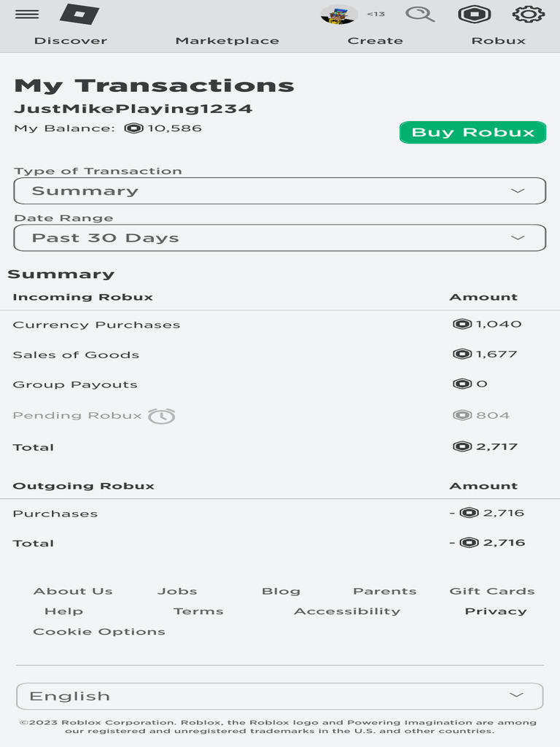Click the Roblox logo home icon

79,14
